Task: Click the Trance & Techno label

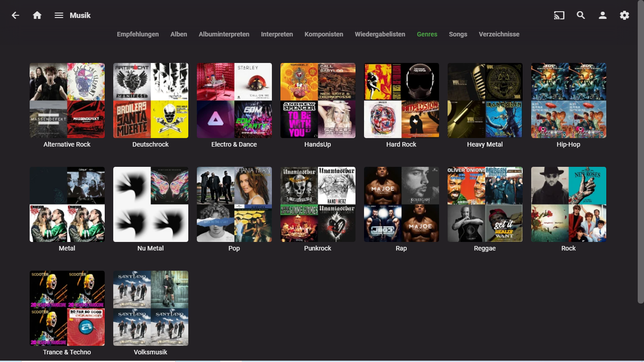Action: (x=67, y=352)
